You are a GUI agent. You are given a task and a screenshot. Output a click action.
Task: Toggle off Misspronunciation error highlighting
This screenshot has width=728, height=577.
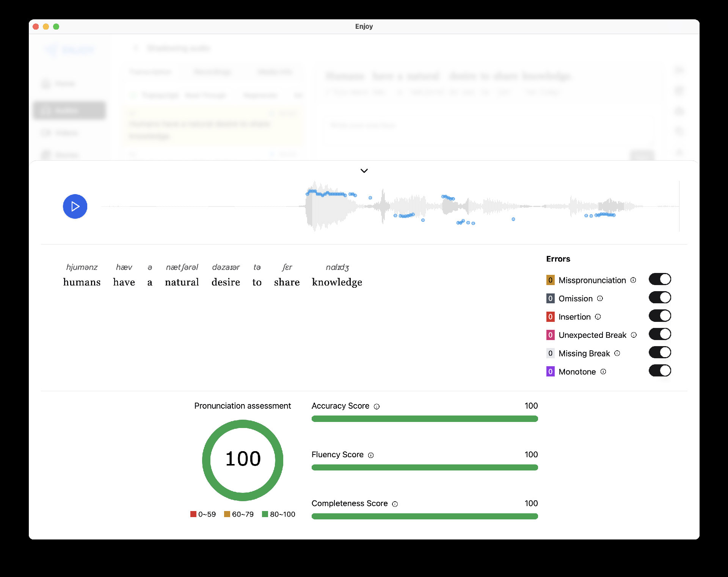point(660,279)
